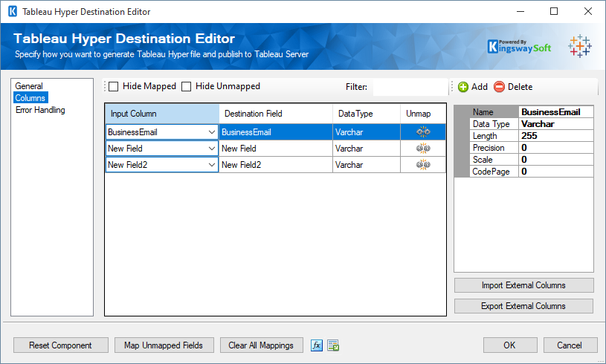
Task: Click Reset Component button
Action: pyautogui.click(x=61, y=345)
